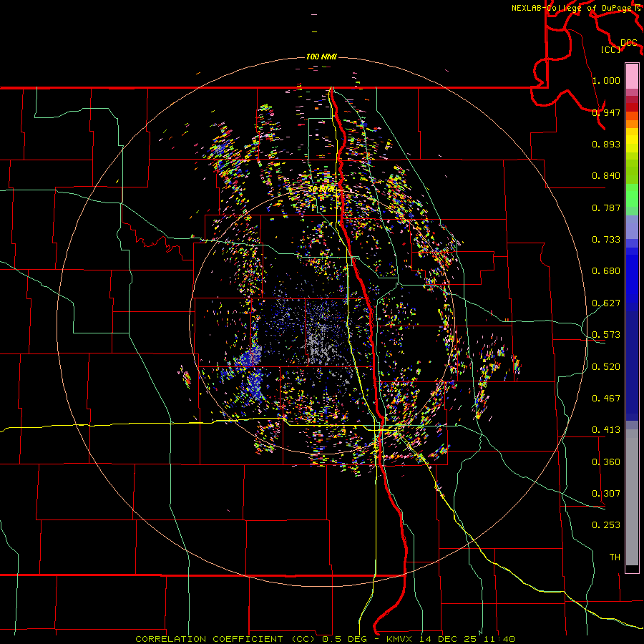This screenshot has width=644, height=644.
Task: Select the 50 NMI range ring label
Action: pos(321,189)
